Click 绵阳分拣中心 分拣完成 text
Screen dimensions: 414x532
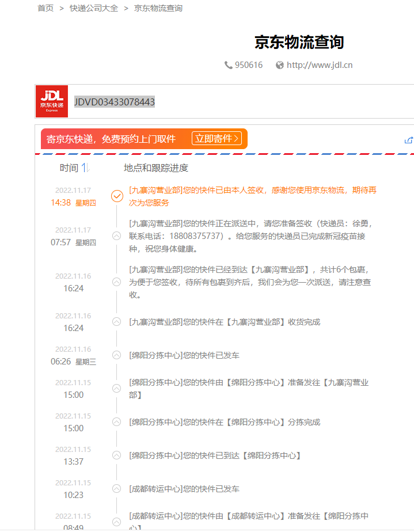225,422
